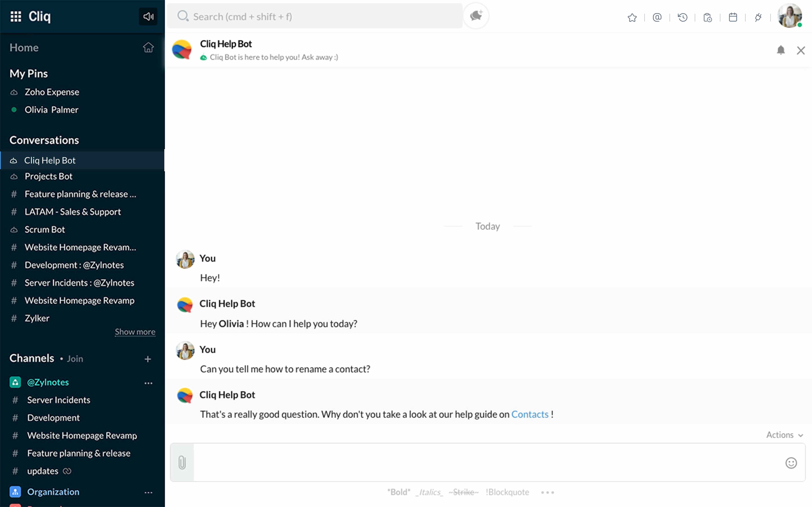Select Projects Bot conversation
Image resolution: width=812 pixels, height=507 pixels.
click(x=49, y=176)
